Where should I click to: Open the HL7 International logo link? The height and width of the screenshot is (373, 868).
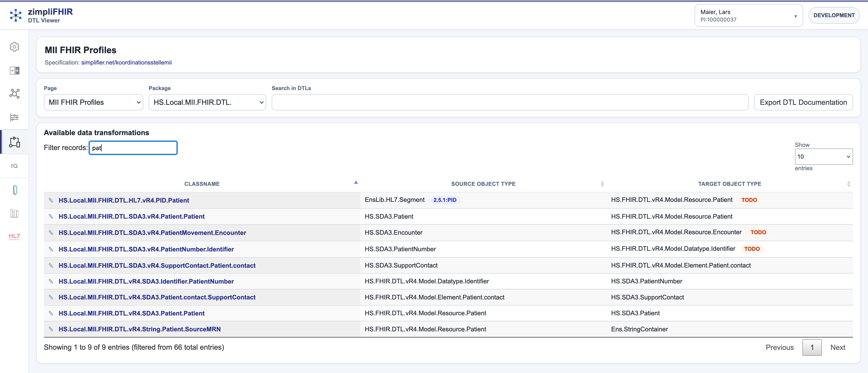coord(14,237)
